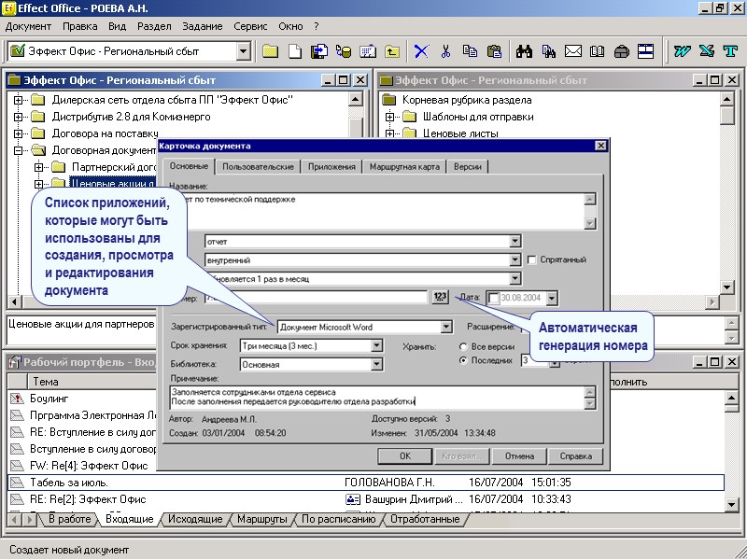Open the Срок хранения dropdown
This screenshot has height=560, width=747.
(376, 345)
